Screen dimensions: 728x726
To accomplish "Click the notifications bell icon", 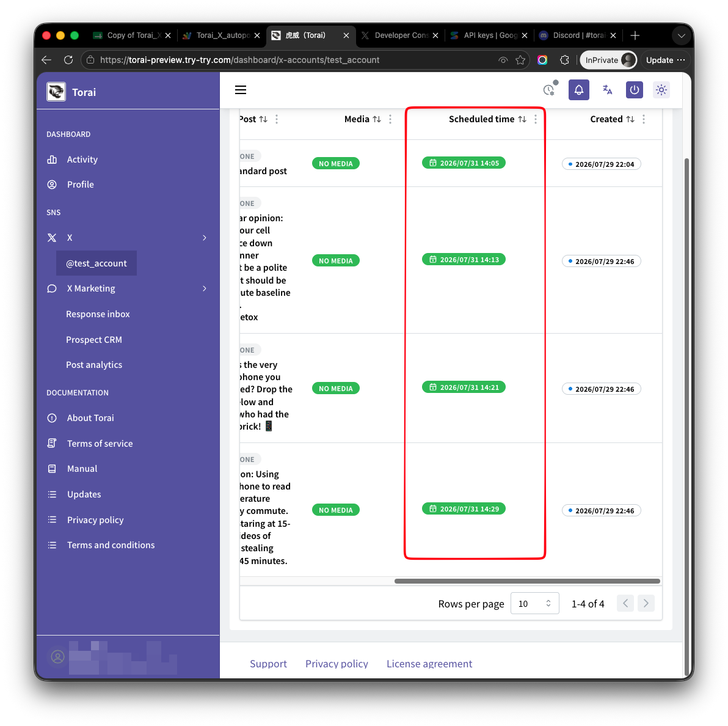I will point(578,90).
